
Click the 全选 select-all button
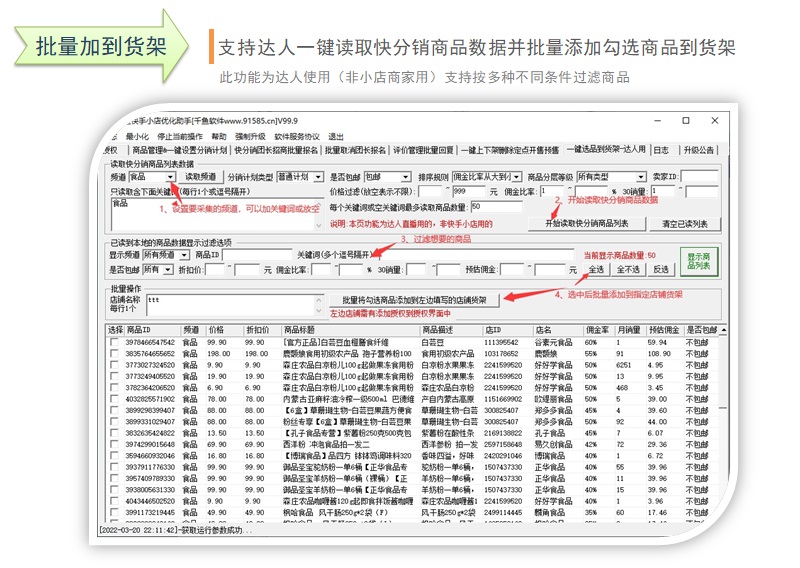(x=596, y=269)
